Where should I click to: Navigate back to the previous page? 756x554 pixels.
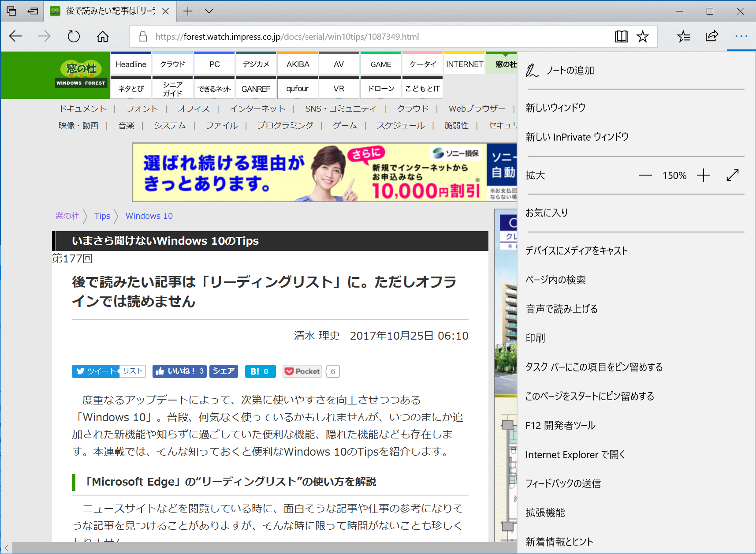[15, 37]
